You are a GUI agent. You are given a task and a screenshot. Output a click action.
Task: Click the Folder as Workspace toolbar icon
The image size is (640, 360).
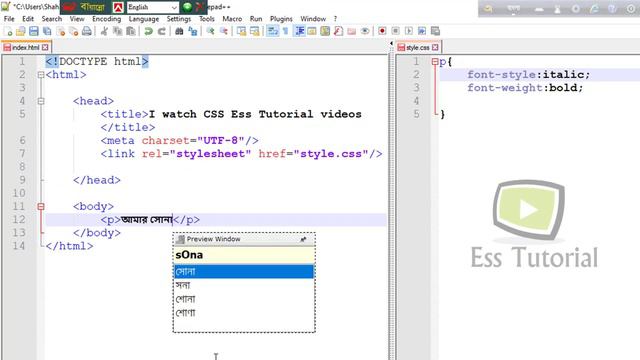(x=352, y=31)
